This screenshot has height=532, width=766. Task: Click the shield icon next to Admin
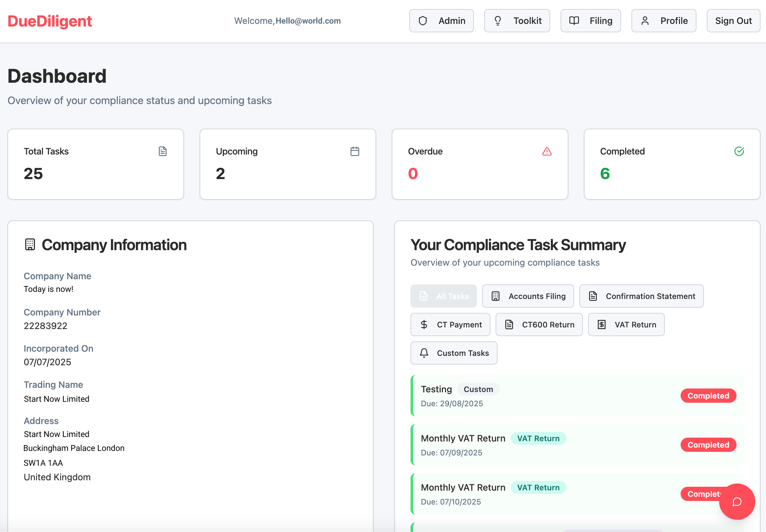coord(422,20)
